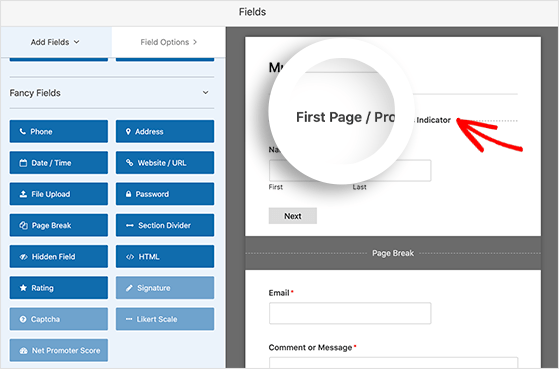Click the Comment or Message text area

coord(394,363)
